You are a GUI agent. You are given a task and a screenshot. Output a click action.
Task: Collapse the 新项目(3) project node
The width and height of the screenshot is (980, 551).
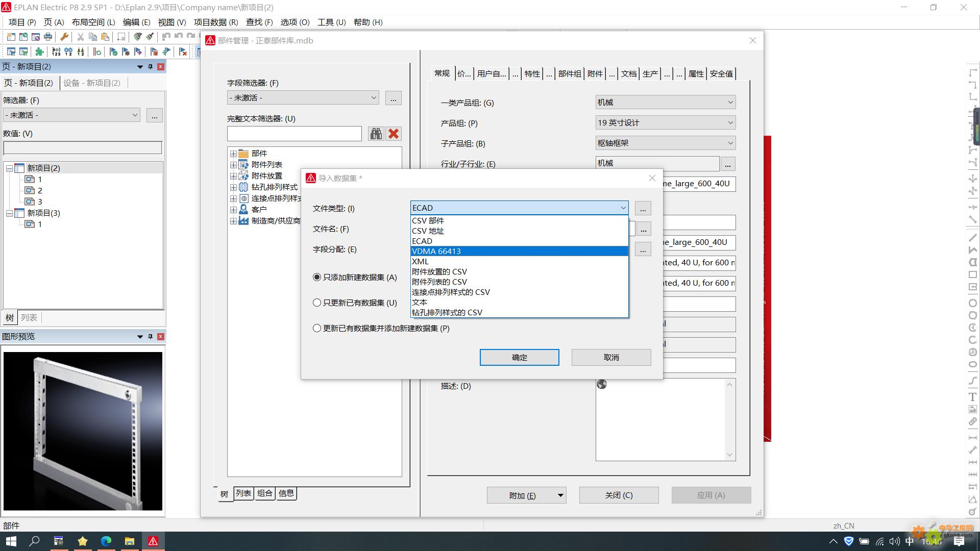pyautogui.click(x=9, y=213)
